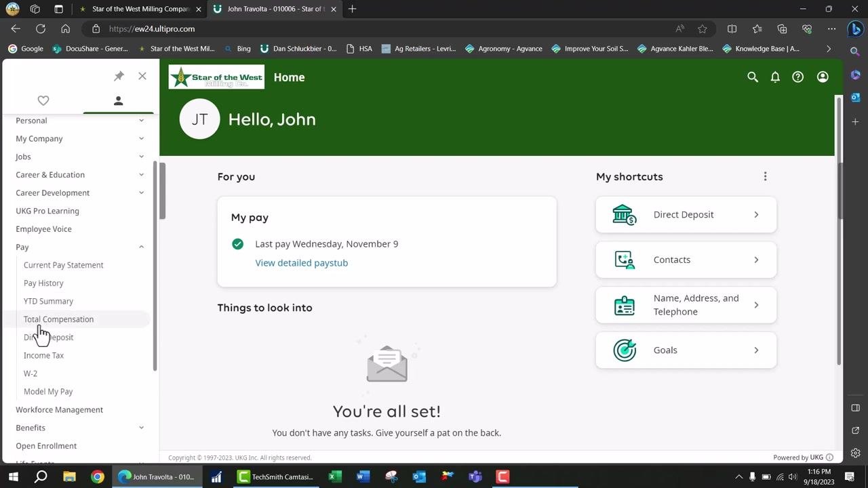Refresh the browser page
The width and height of the screenshot is (868, 488).
click(x=41, y=29)
